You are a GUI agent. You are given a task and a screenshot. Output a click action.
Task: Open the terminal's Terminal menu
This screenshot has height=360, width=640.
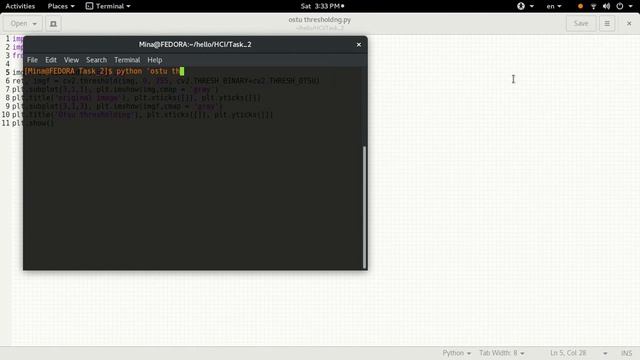(127, 60)
